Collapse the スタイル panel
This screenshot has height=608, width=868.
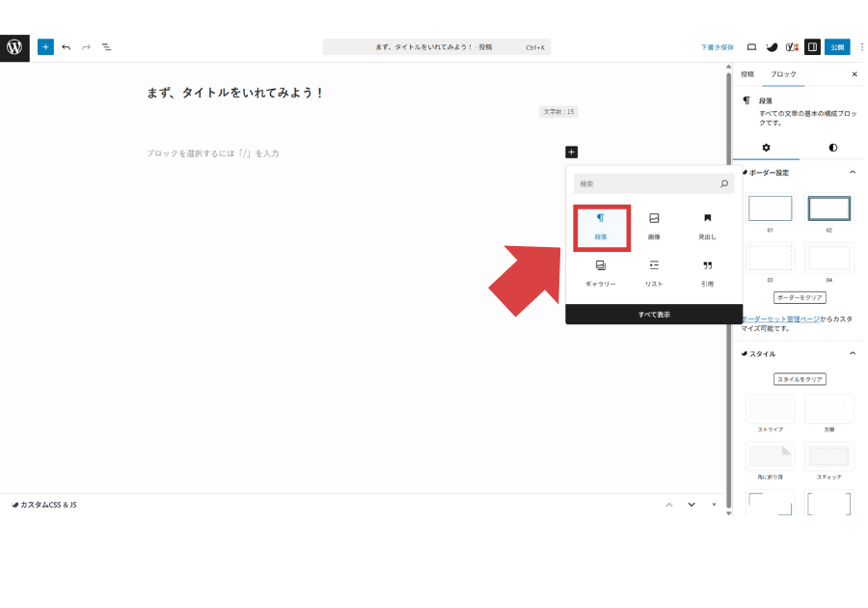[x=852, y=354]
